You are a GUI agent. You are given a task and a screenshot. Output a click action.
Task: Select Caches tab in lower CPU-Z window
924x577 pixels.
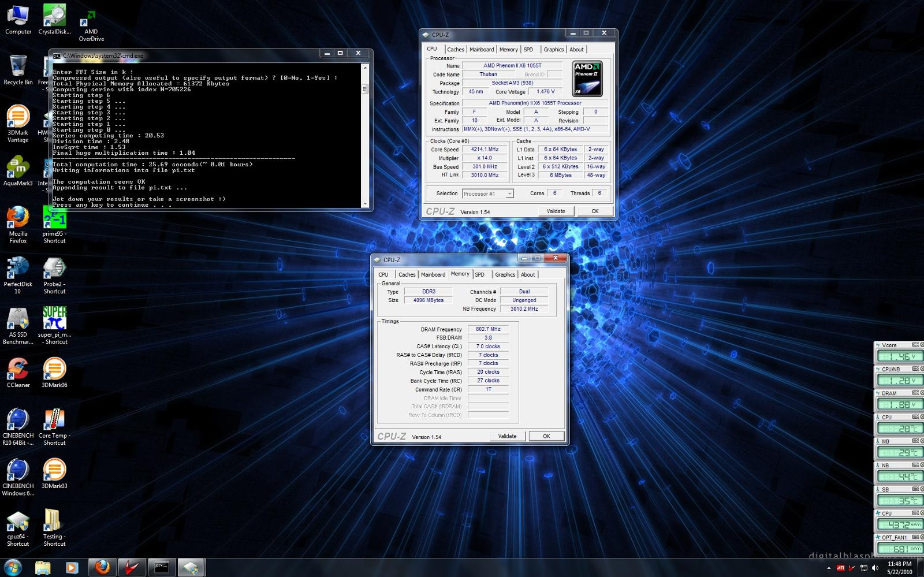click(407, 274)
